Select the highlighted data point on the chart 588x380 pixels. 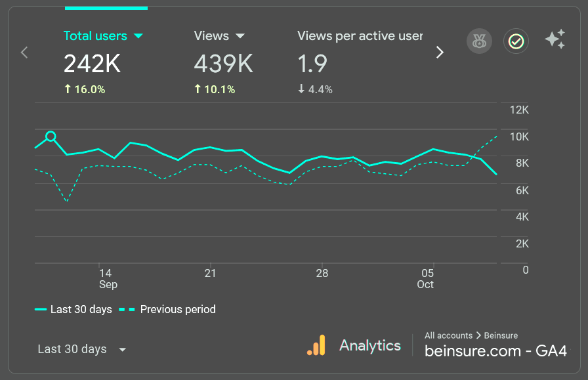51,137
